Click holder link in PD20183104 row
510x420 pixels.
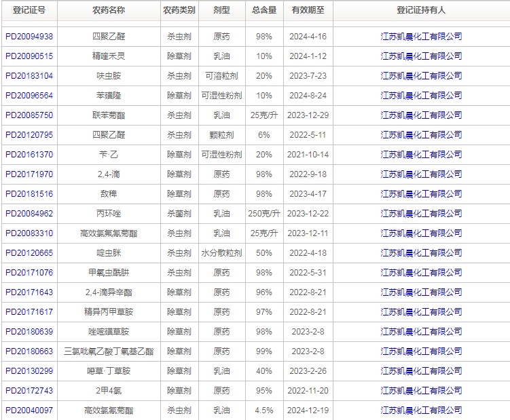421,76
